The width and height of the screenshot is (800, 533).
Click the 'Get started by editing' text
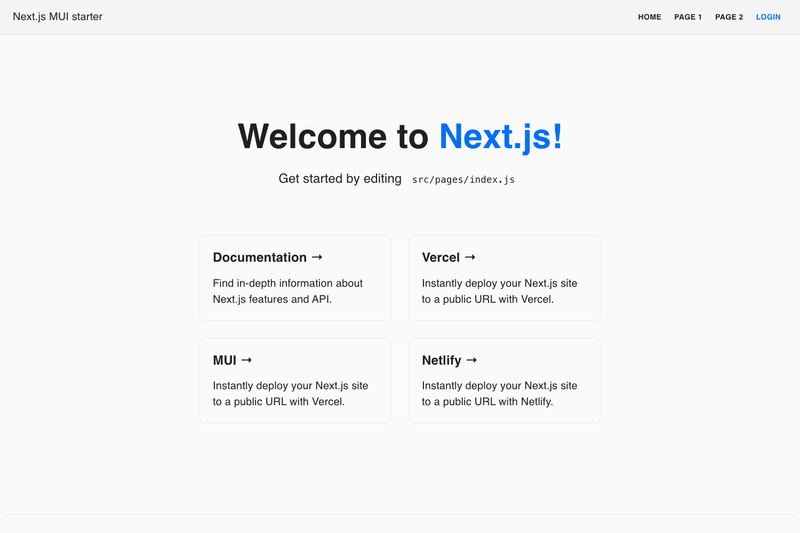point(340,179)
